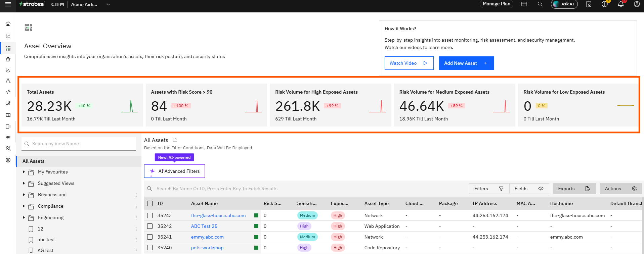The image size is (644, 254).
Task: Click the notifications bell icon
Action: [x=620, y=4]
